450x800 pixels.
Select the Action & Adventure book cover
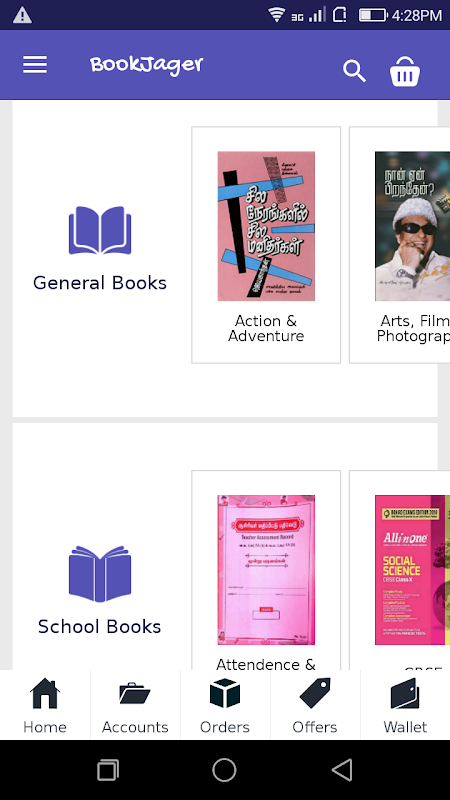point(266,226)
